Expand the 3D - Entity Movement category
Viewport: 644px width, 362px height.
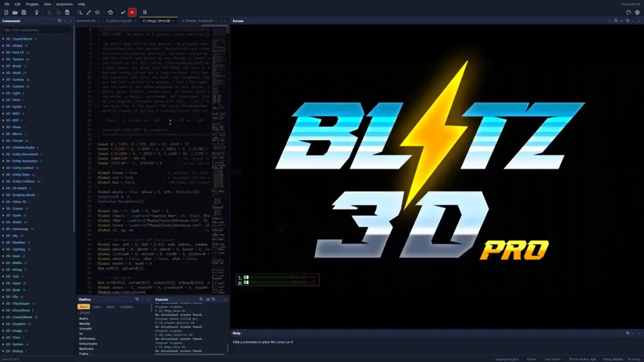pyautogui.click(x=22, y=154)
